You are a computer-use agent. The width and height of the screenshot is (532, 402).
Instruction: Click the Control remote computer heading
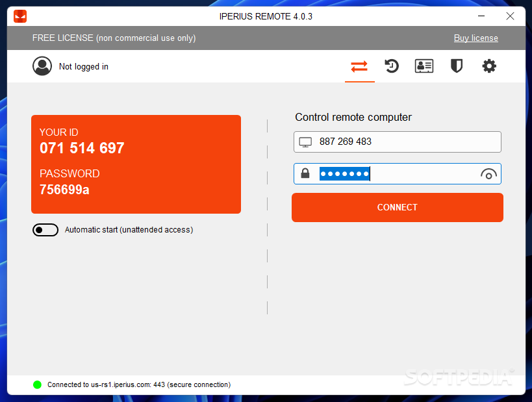coord(353,117)
